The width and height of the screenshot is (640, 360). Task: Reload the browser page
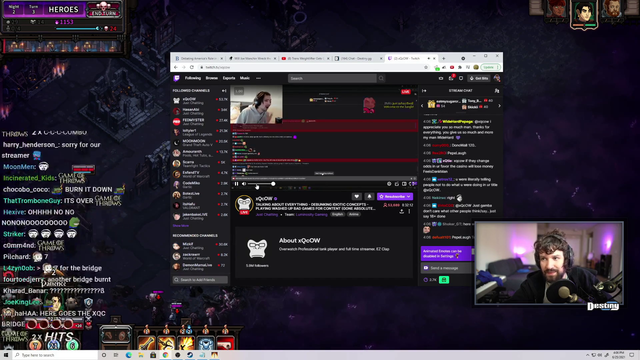point(191,67)
